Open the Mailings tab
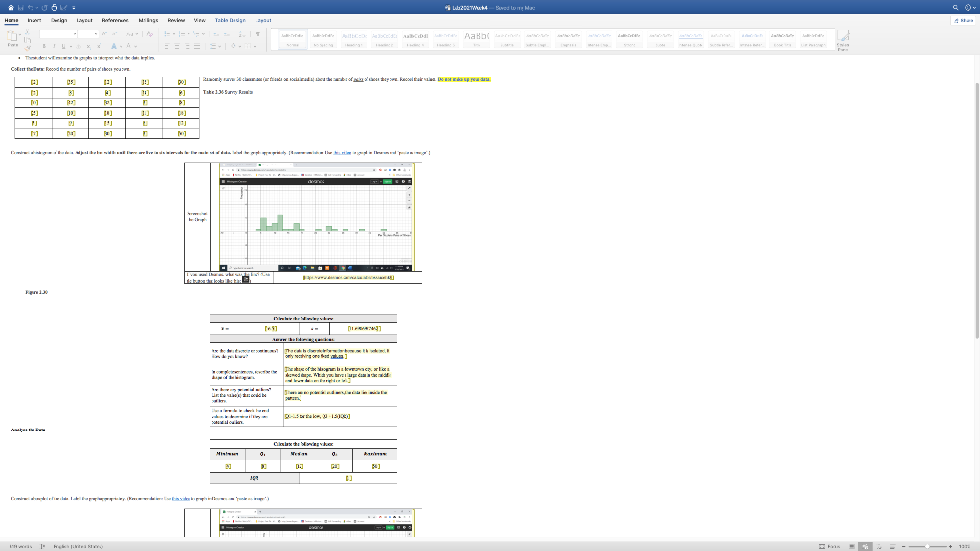Viewport: 980px width, 551px height. (x=148, y=21)
